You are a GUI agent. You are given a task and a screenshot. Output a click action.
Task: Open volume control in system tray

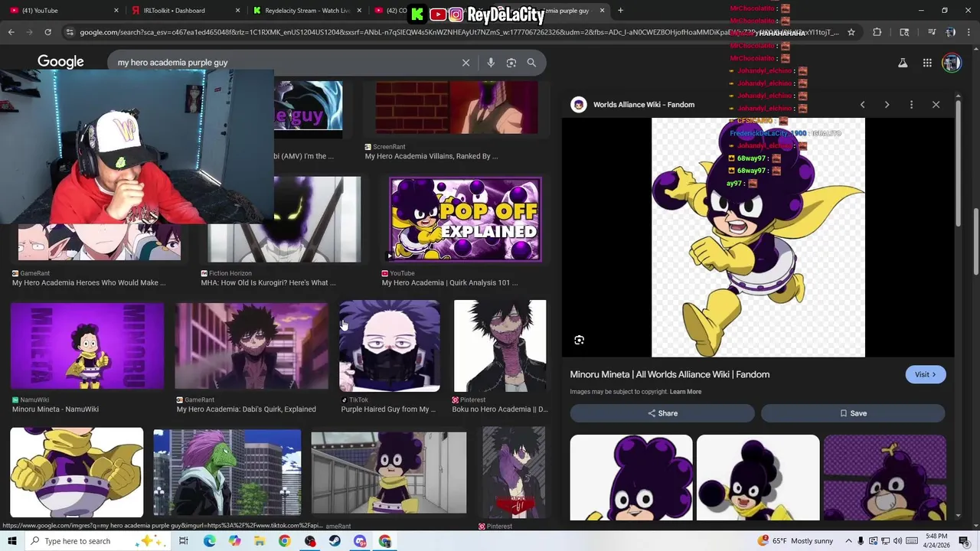tap(897, 541)
